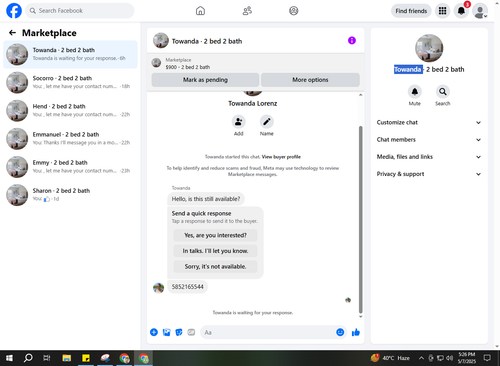Open more actions plus icon
500x366 pixels.
[x=154, y=332]
